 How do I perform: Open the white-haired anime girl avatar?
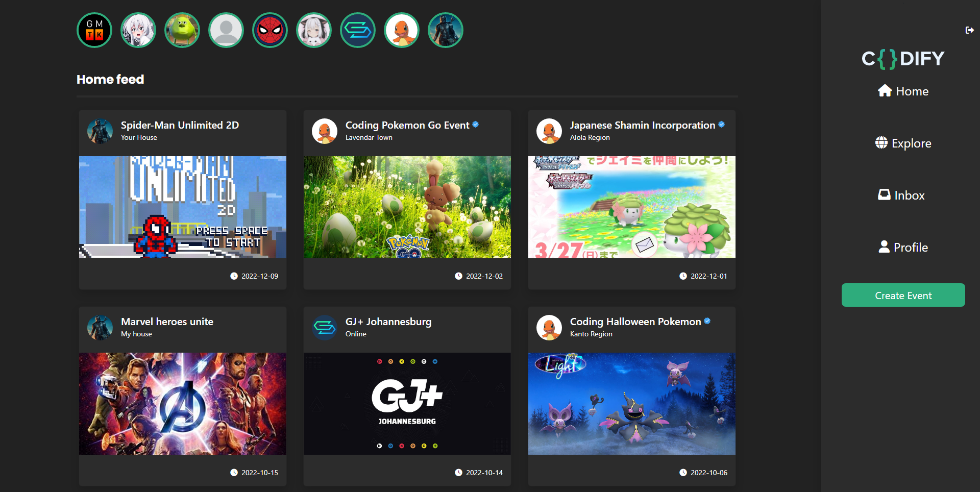(138, 30)
